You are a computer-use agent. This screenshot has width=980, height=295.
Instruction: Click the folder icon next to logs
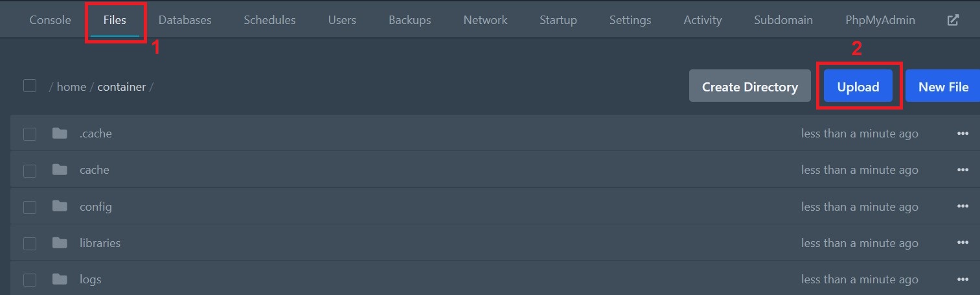point(60,279)
